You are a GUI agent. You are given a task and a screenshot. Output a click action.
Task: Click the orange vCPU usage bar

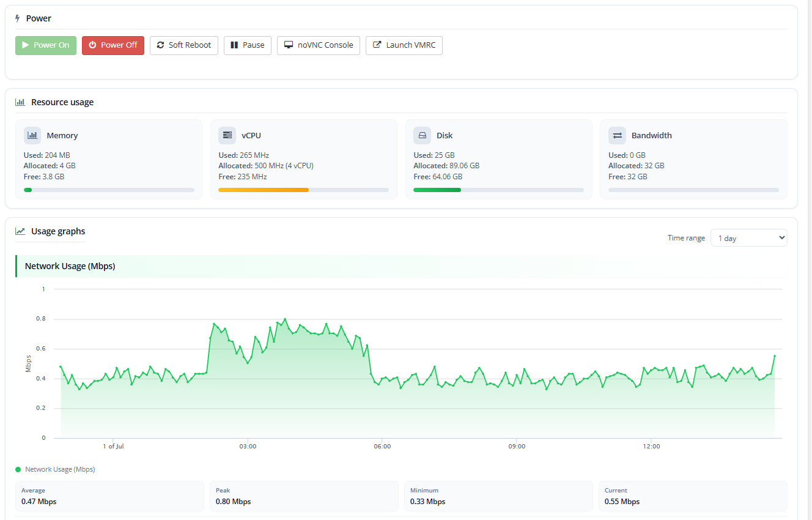tap(264, 190)
